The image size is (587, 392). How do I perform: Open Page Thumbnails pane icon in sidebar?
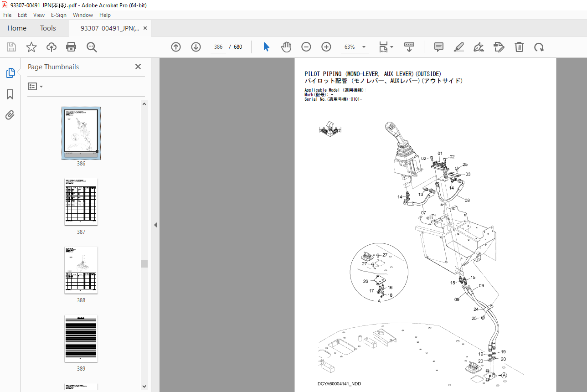[x=10, y=72]
